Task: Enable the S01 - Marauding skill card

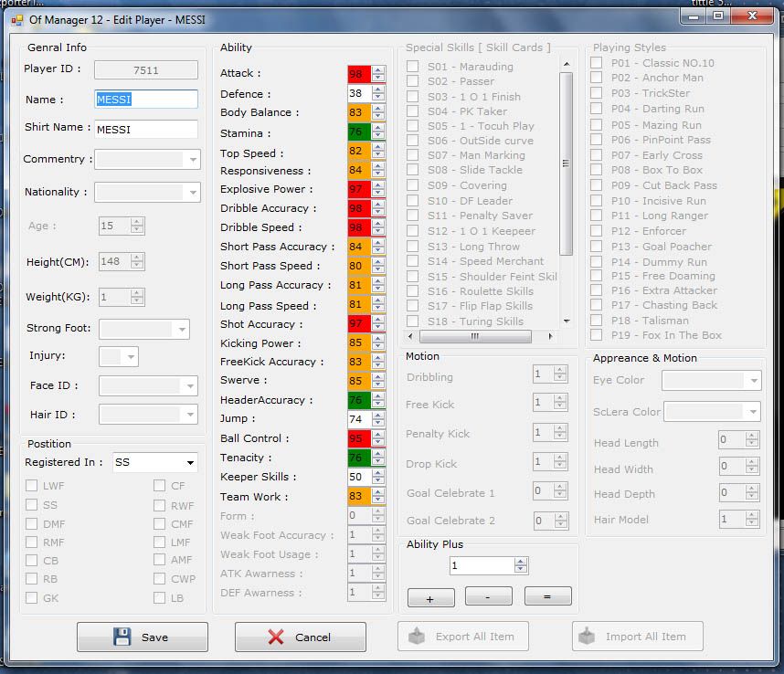Action: pos(414,67)
